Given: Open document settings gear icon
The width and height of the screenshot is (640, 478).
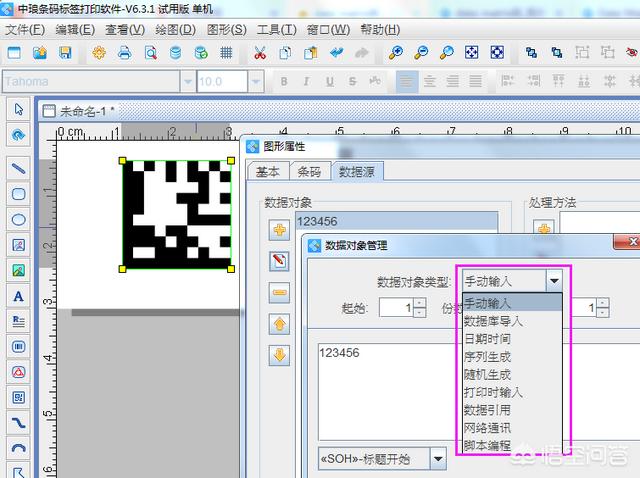Looking at the screenshot, I should [x=99, y=53].
